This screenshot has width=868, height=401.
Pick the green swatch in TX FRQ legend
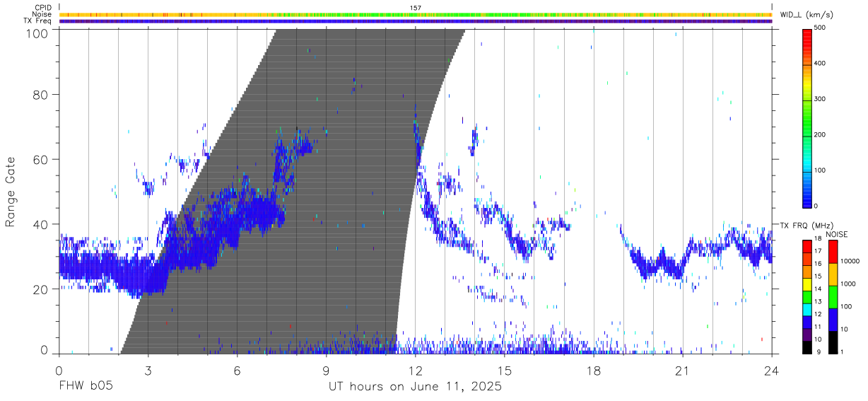(x=807, y=296)
